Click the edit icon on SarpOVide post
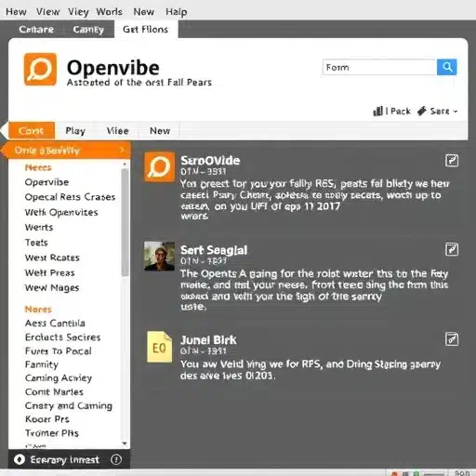 (x=452, y=161)
